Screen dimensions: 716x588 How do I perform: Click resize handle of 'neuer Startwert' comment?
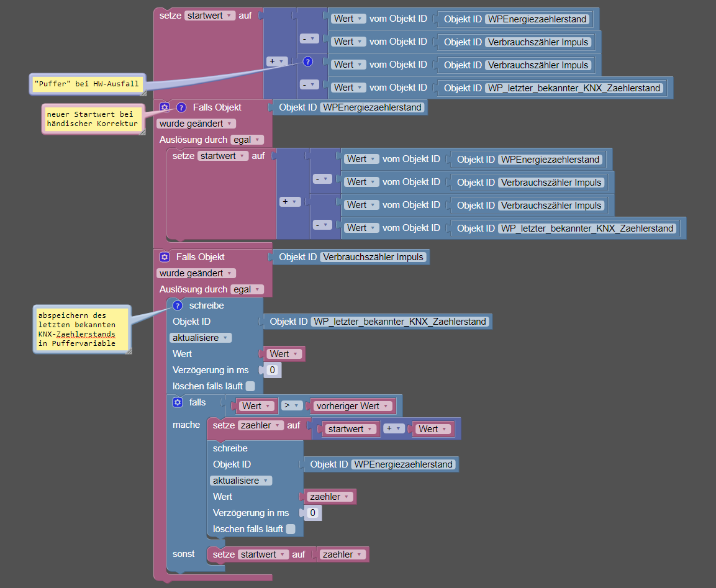tap(142, 132)
